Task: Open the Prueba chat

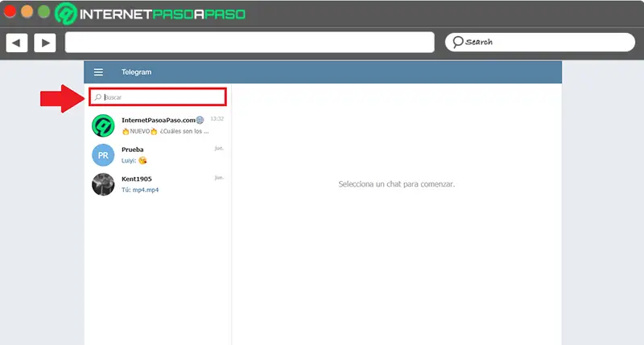Action: coord(158,155)
